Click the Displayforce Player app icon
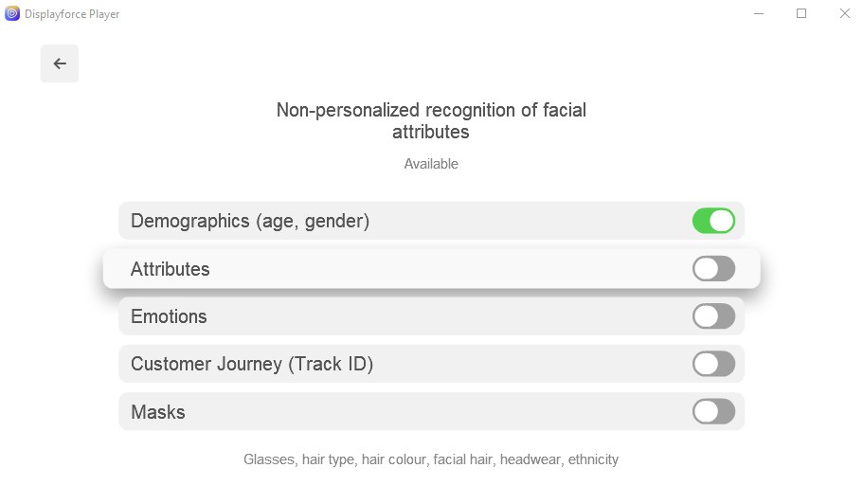The height and width of the screenshot is (504, 863). click(12, 14)
